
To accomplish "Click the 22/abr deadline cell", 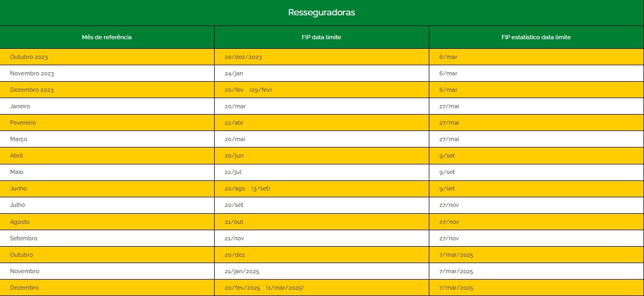I will pos(322,123).
